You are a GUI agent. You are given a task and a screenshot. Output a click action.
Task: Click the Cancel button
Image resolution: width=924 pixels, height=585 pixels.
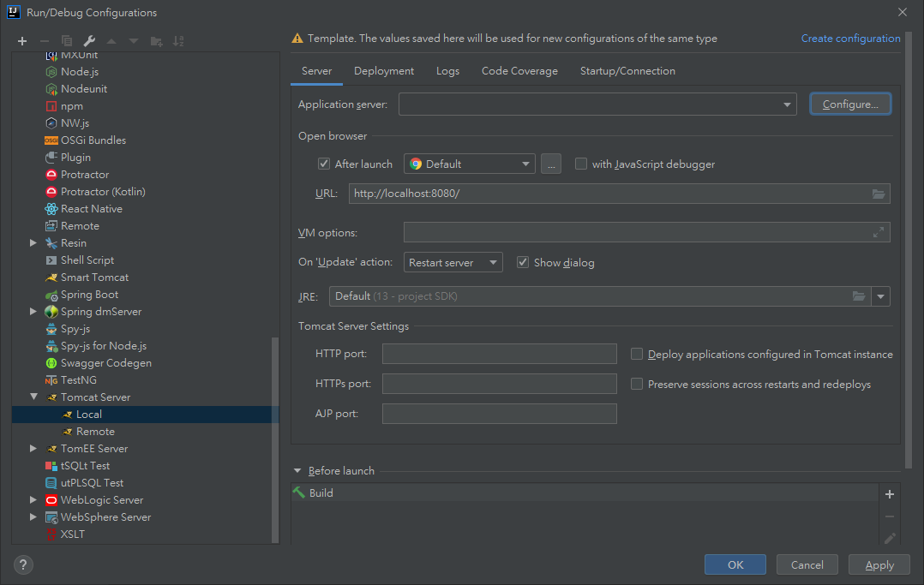[807, 564]
